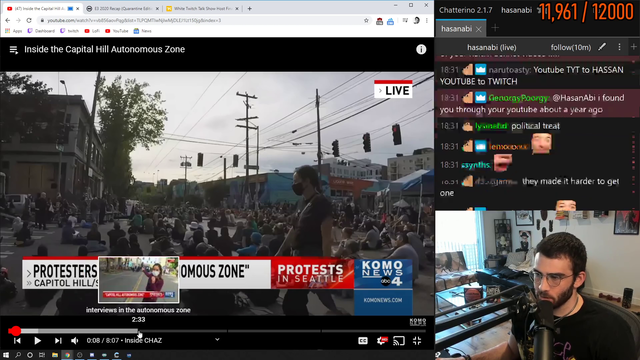Open YouTube player settings gear
The height and width of the screenshot is (360, 640).
click(x=382, y=340)
